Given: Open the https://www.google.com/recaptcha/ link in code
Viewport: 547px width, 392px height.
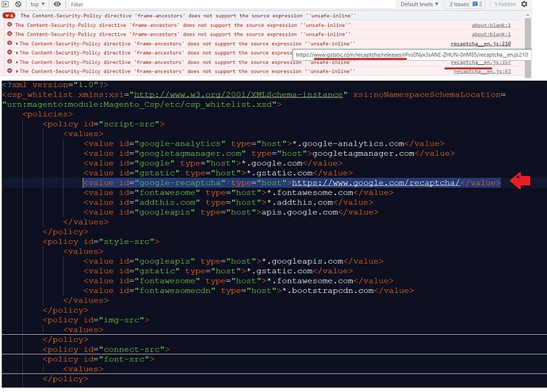Looking at the screenshot, I should [x=376, y=183].
